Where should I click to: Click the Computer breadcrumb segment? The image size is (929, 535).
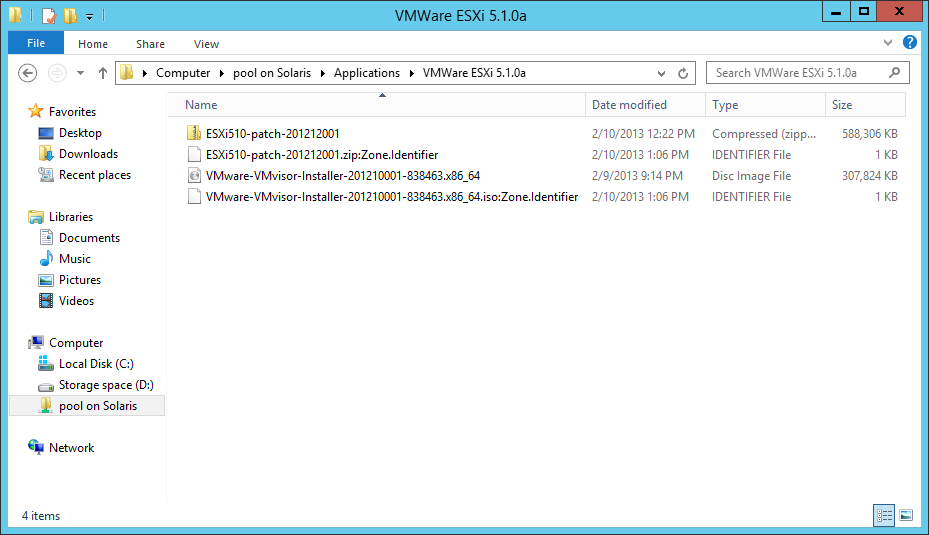click(x=183, y=73)
